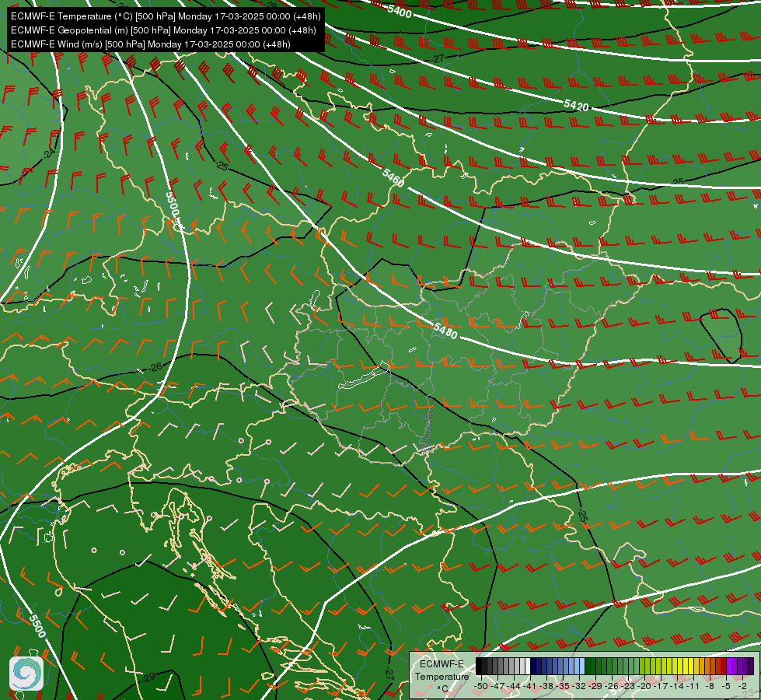Click the swirl weather logo icon
This screenshot has height=700, width=761.
pyautogui.click(x=26, y=674)
